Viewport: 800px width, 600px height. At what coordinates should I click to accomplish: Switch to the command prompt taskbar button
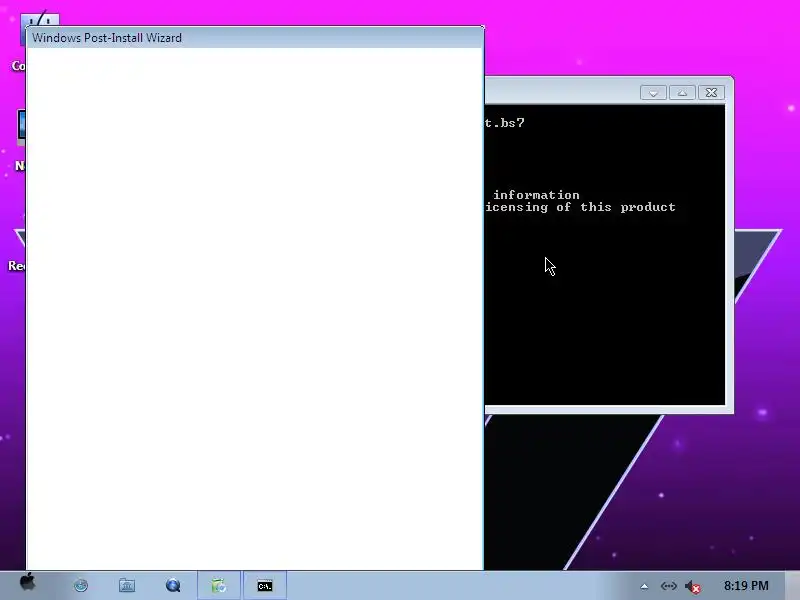[x=265, y=586]
